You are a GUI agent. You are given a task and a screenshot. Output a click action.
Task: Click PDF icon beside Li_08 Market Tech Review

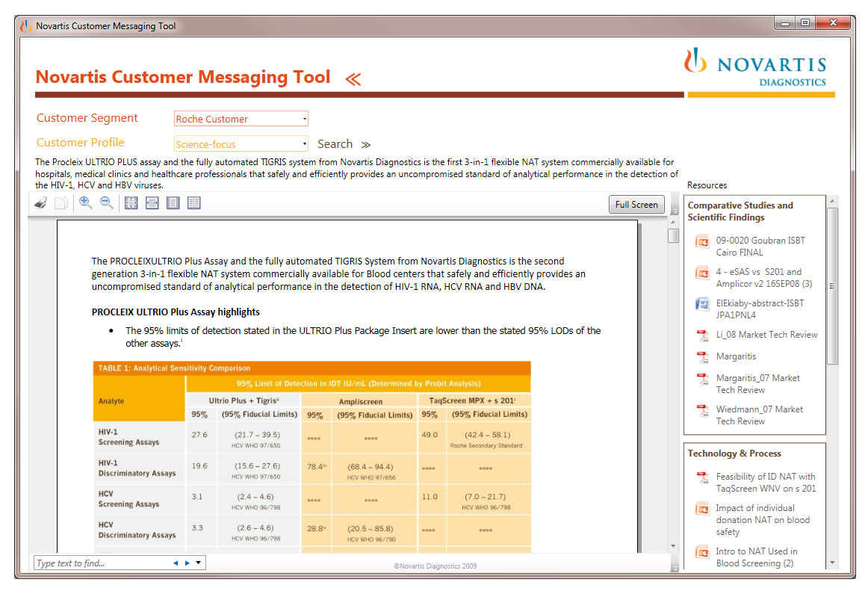coord(702,335)
